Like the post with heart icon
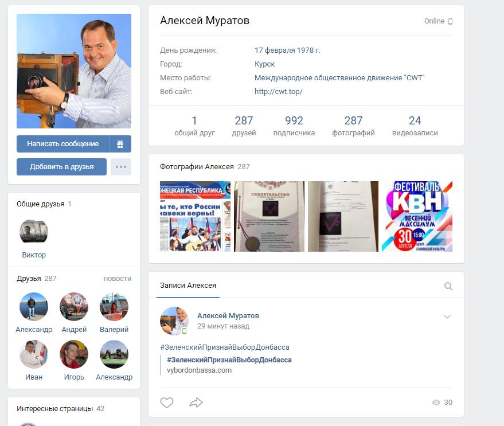The image size is (504, 426). tap(167, 402)
